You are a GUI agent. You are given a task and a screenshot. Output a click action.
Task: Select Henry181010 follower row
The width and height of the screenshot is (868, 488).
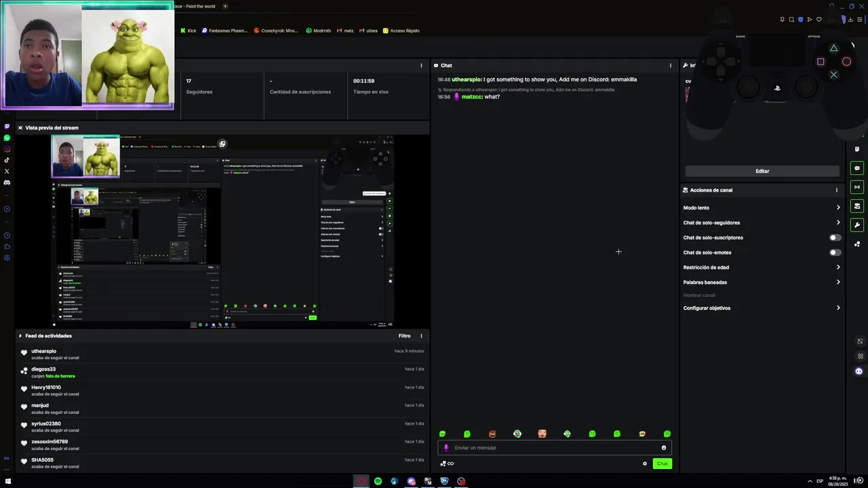222,390
